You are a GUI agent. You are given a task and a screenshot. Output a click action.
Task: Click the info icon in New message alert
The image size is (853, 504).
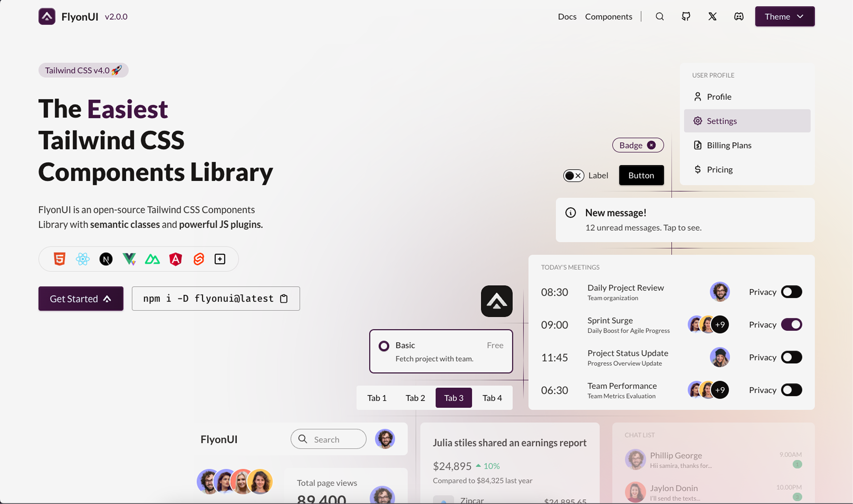[571, 212]
